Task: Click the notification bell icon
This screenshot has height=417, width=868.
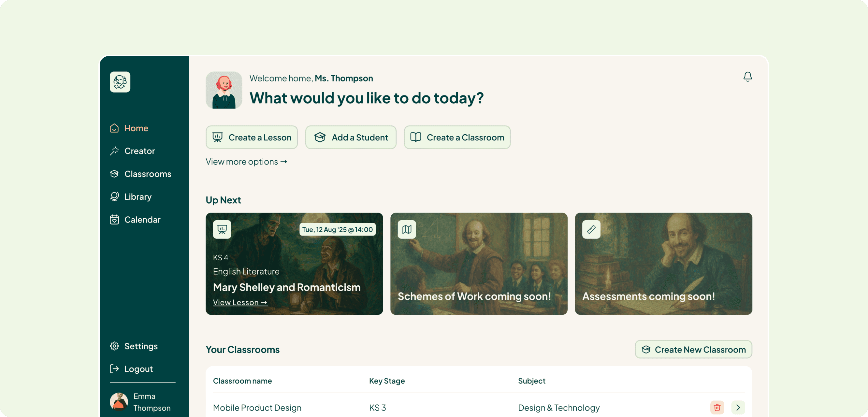Action: [747, 77]
